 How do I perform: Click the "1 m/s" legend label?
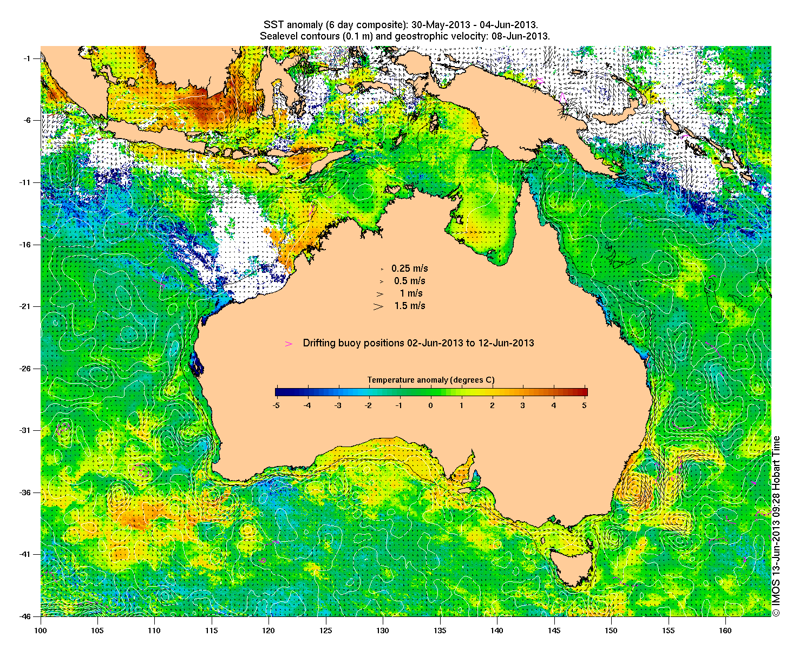tap(411, 293)
